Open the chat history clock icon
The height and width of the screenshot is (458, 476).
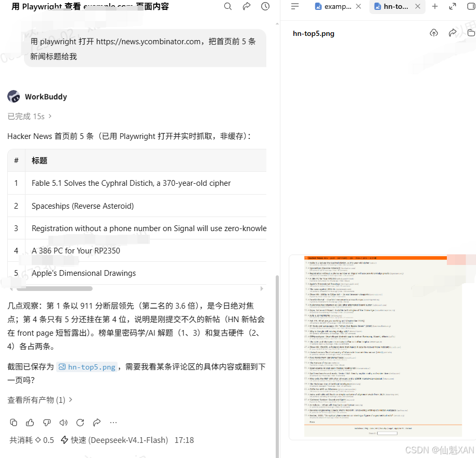click(265, 6)
